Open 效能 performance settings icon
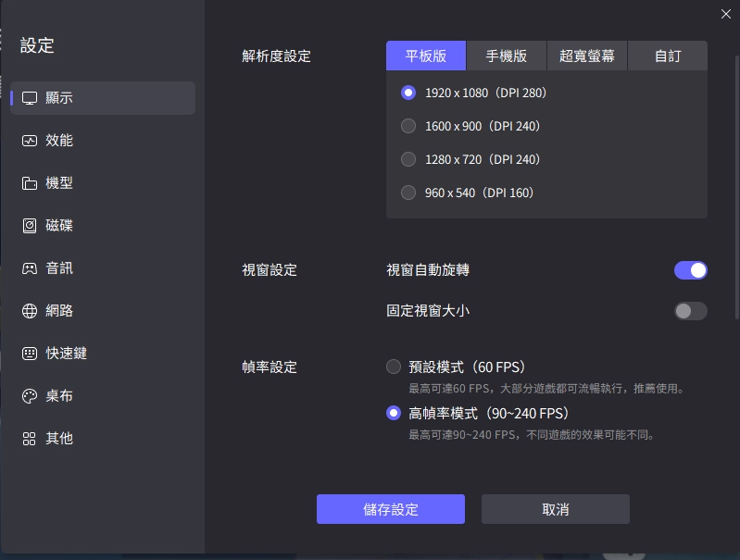The width and height of the screenshot is (740, 560). [30, 141]
